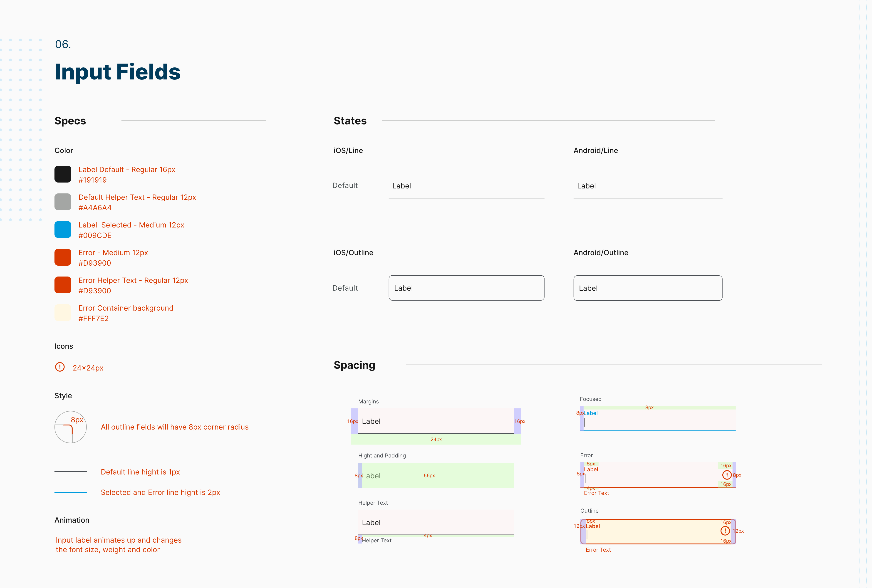Click the Helper Text caption below field
This screenshot has height=588, width=872.
(377, 540)
